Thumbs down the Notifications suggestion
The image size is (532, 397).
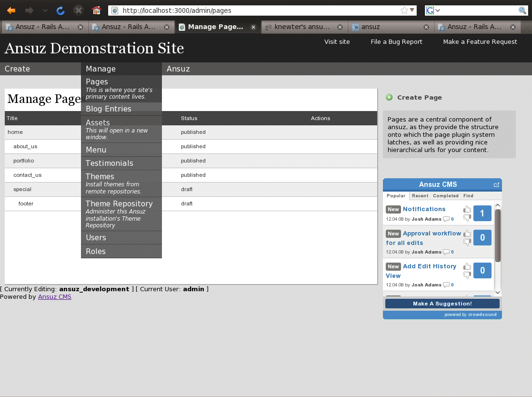(467, 217)
